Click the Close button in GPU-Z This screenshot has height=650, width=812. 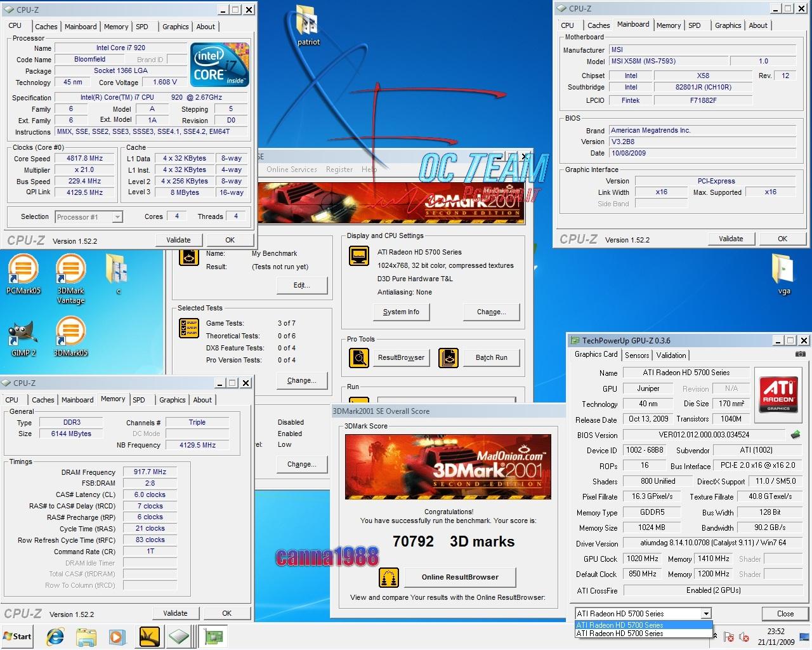[x=785, y=614]
